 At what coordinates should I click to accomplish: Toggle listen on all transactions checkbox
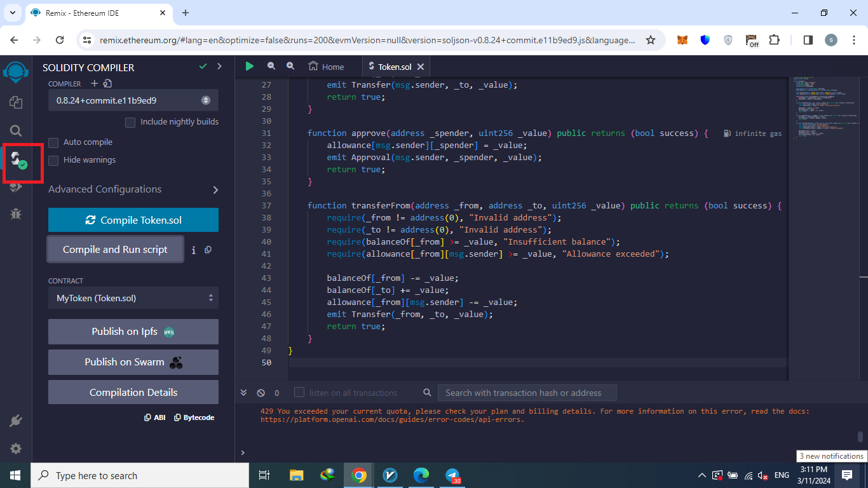click(299, 393)
